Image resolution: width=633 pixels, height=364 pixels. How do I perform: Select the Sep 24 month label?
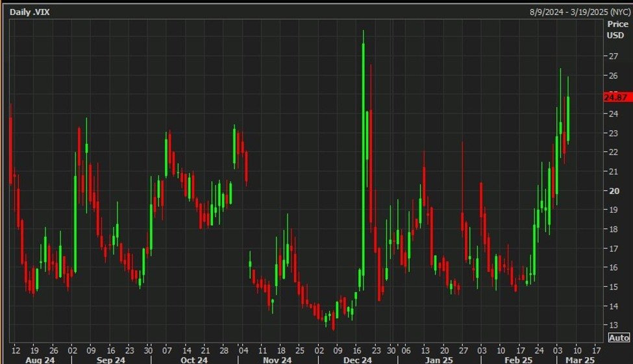[110, 359]
